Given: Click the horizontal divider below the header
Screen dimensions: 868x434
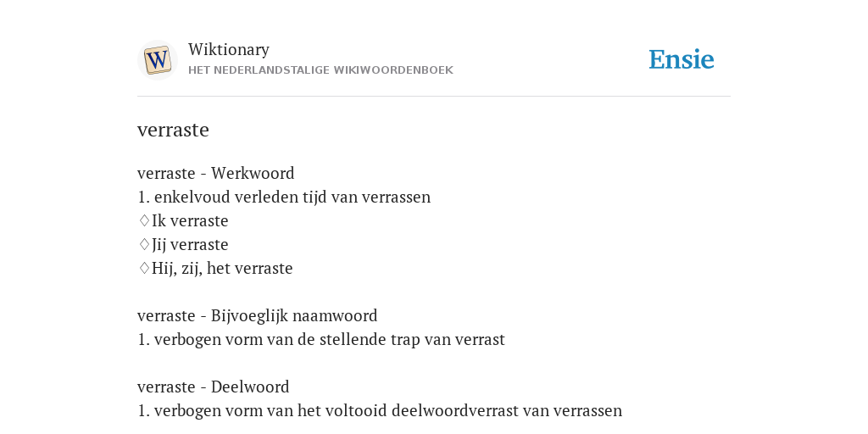Looking at the screenshot, I should pos(434,97).
